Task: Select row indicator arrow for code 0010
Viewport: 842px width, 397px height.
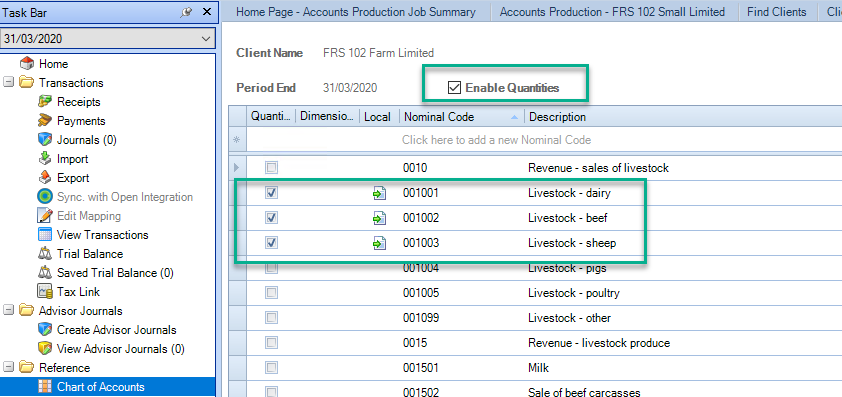Action: tap(237, 168)
